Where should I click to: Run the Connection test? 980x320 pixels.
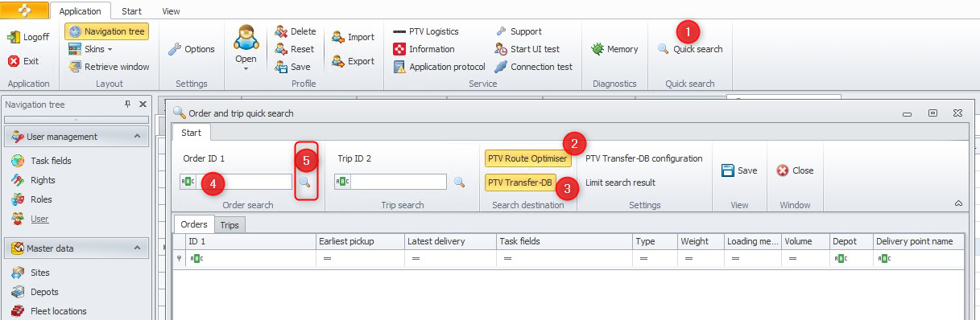pyautogui.click(x=533, y=67)
